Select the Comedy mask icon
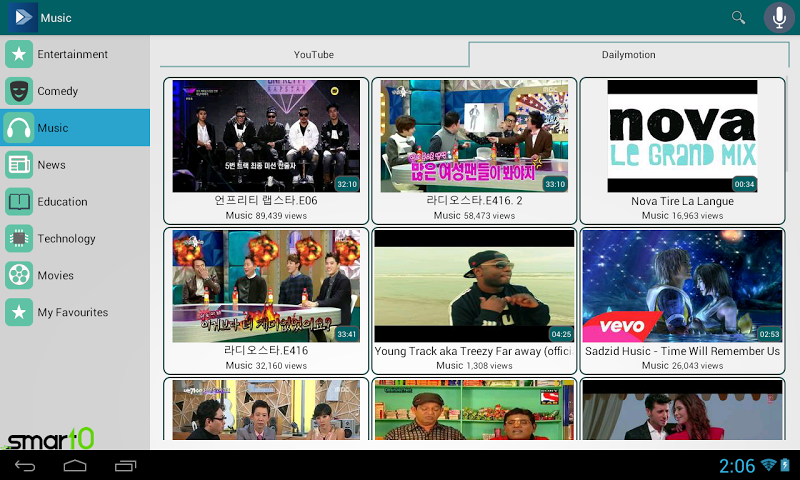 (19, 91)
